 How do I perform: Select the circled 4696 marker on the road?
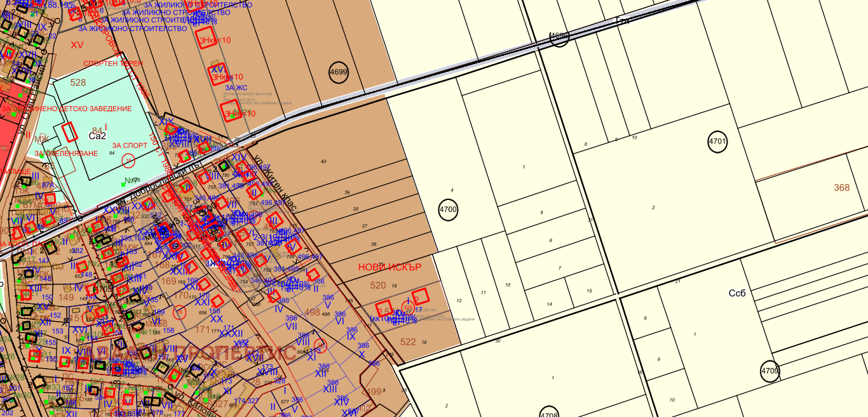(559, 37)
